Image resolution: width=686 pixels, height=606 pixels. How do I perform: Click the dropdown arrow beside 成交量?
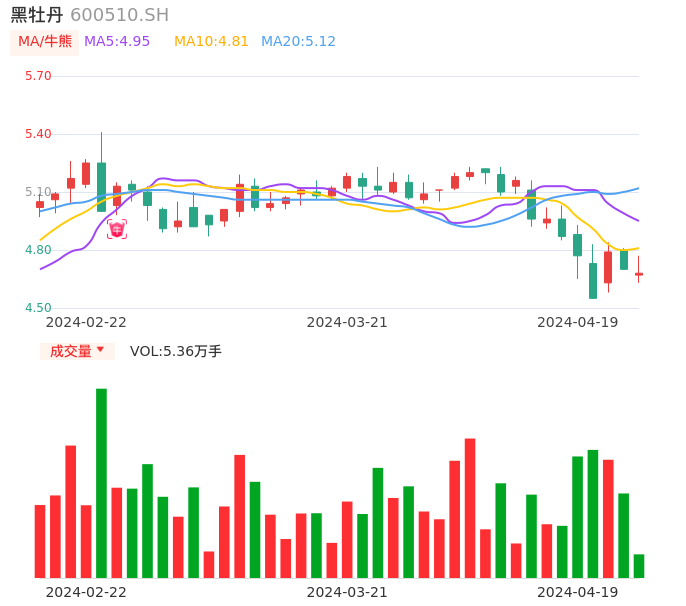click(100, 350)
